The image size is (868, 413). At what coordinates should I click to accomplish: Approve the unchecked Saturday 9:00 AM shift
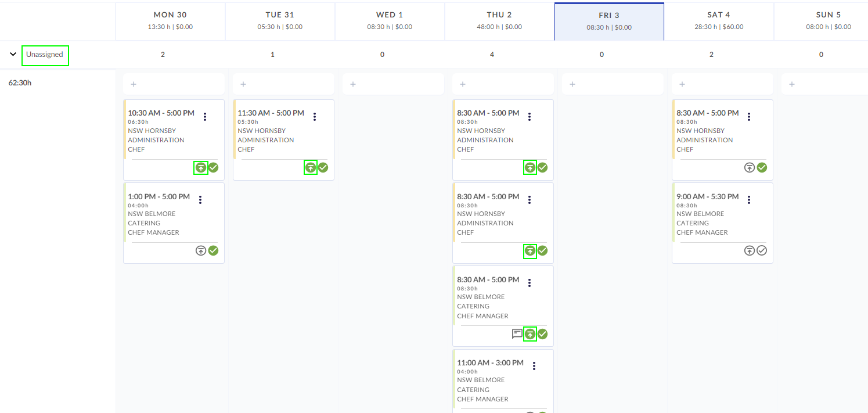point(762,251)
